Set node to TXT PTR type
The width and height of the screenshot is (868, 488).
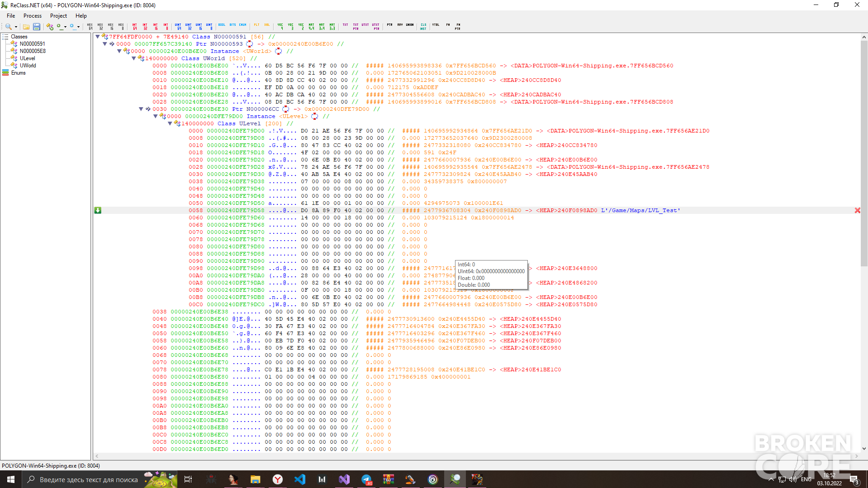pos(356,27)
